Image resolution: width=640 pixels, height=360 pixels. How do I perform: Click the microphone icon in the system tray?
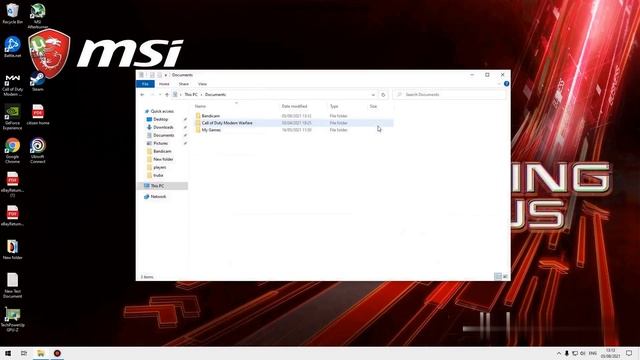(567, 353)
